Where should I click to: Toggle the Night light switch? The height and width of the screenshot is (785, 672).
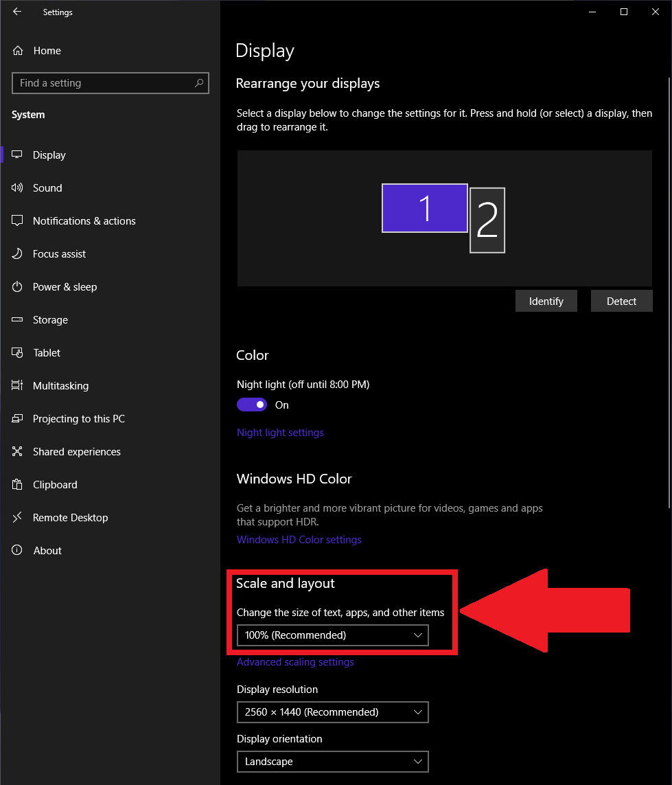pyautogui.click(x=252, y=405)
